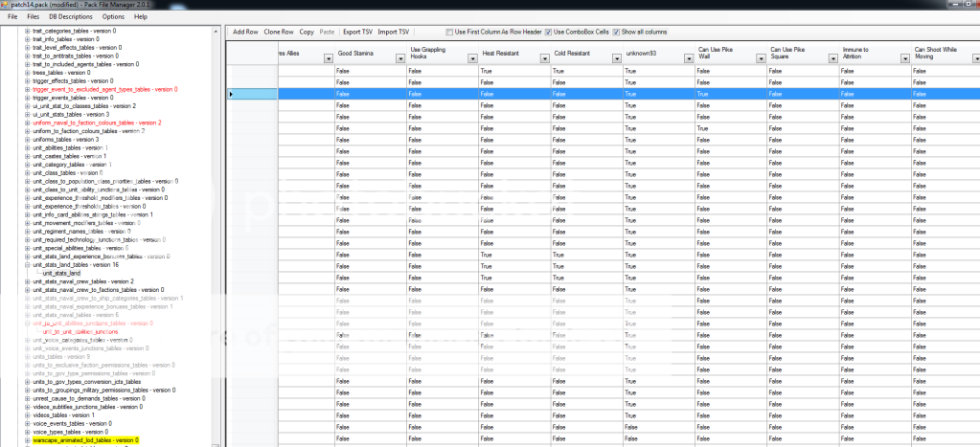Toggle the Show all columns checkbox
This screenshot has height=447, width=980.
pyautogui.click(x=616, y=32)
